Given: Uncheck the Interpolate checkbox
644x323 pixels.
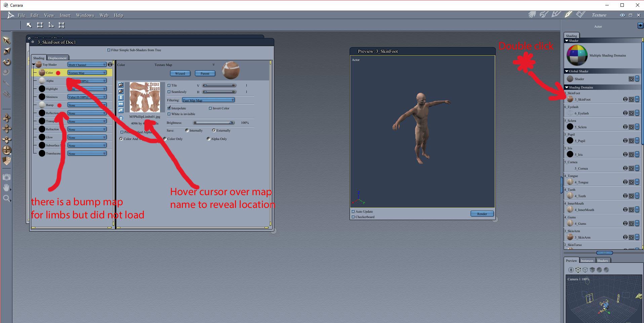Looking at the screenshot, I should [x=169, y=108].
